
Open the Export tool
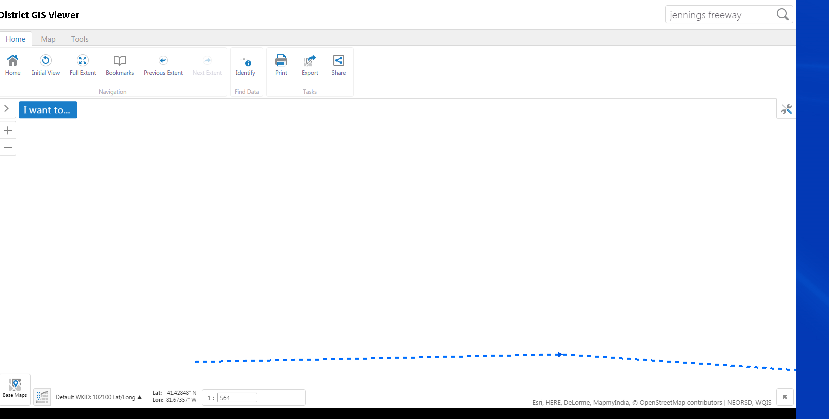click(x=310, y=65)
